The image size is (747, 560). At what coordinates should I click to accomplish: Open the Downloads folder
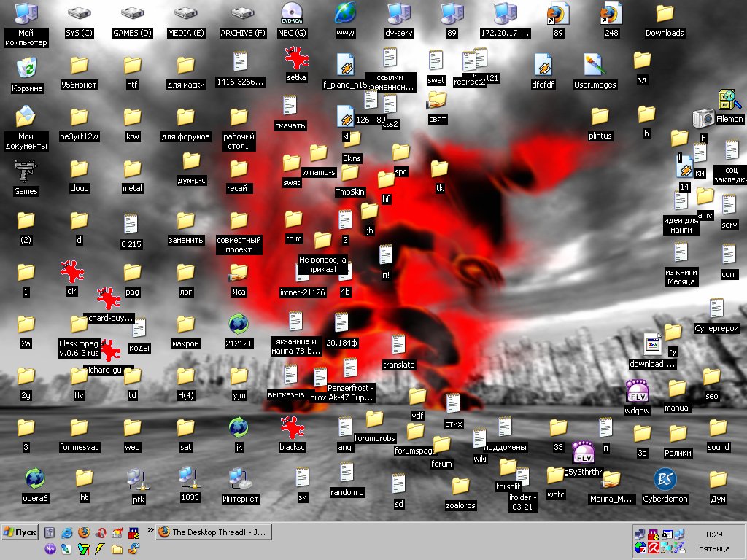tap(665, 21)
